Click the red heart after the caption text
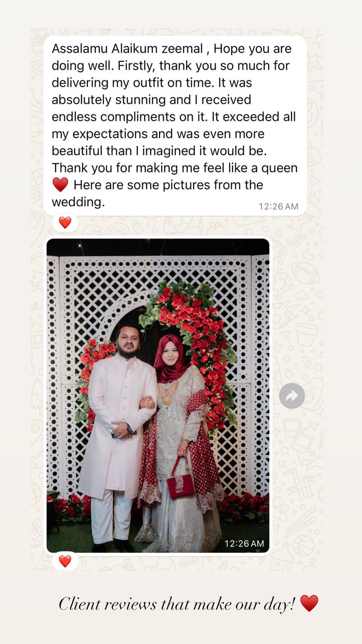The height and width of the screenshot is (644, 362). click(x=309, y=603)
